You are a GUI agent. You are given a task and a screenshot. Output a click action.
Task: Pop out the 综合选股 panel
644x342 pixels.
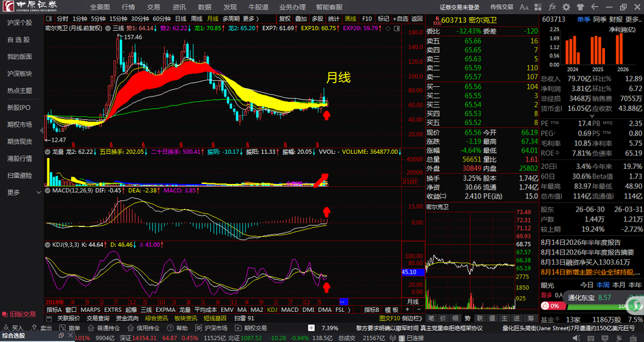[x=61, y=335]
